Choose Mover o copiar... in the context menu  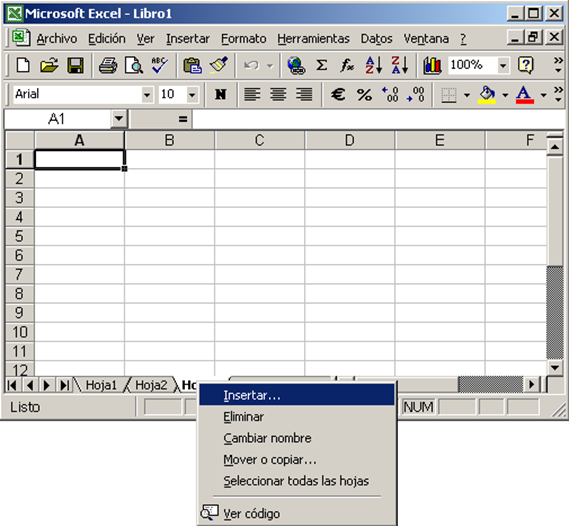(296, 460)
